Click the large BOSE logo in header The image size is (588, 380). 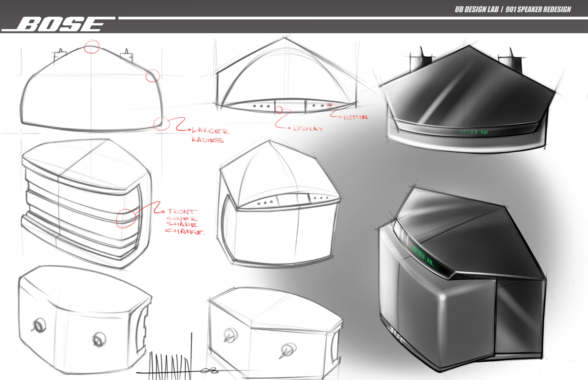(61, 24)
